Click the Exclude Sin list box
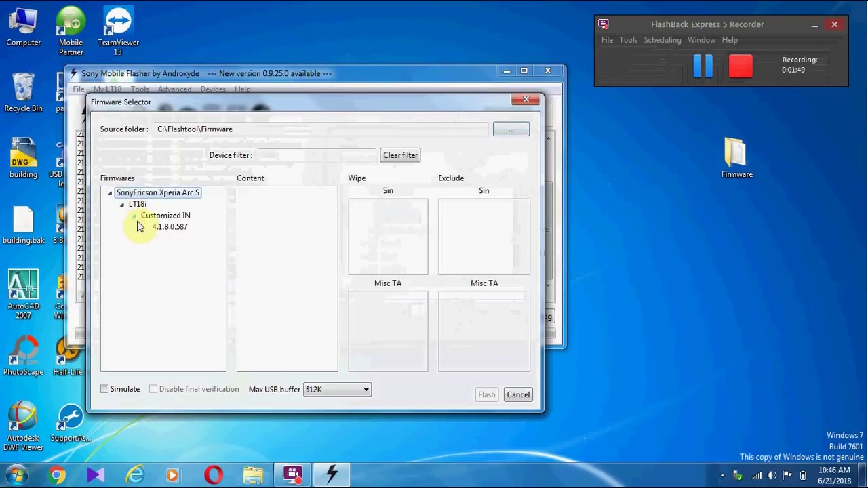Screen dimensions: 868x488 point(484,237)
